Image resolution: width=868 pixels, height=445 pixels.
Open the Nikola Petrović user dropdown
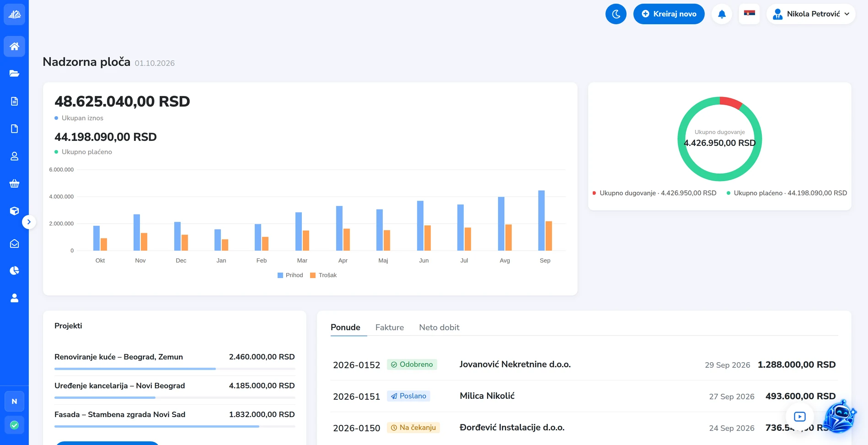tap(811, 14)
